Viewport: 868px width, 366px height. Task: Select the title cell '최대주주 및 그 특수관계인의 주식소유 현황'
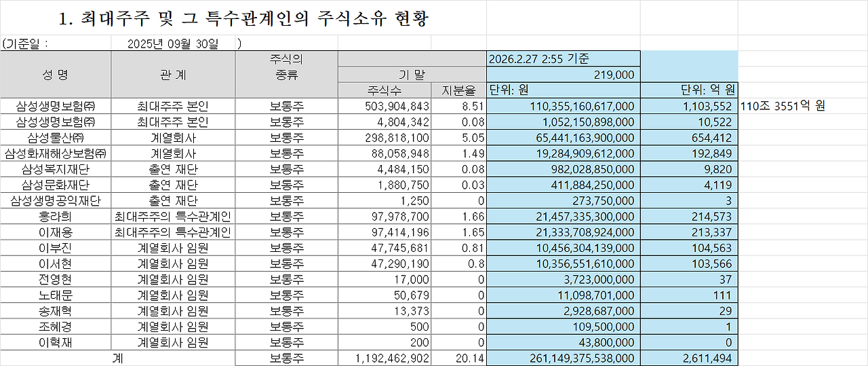[243, 18]
